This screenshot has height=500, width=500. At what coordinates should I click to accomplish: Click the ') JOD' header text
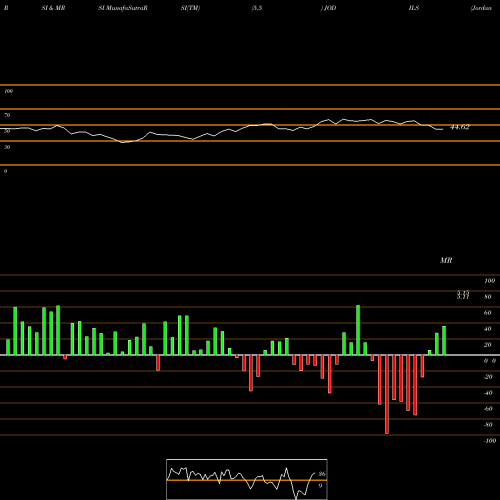pyautogui.click(x=328, y=8)
